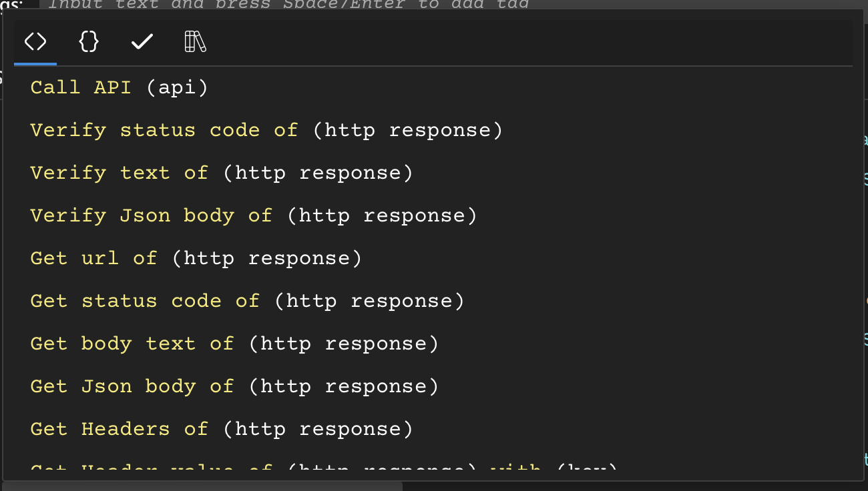Open the curly braces variables panel
Viewport: 868px width, 491px height.
[x=88, y=41]
